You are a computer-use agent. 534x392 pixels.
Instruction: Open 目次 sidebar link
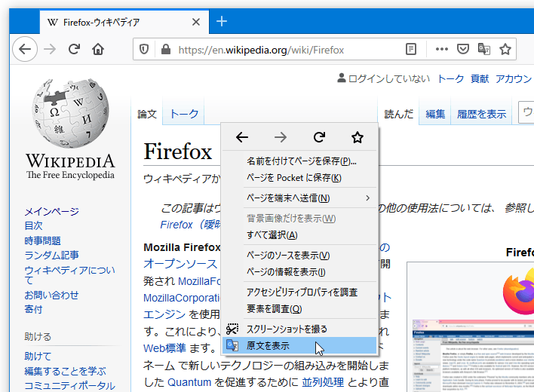click(x=33, y=226)
